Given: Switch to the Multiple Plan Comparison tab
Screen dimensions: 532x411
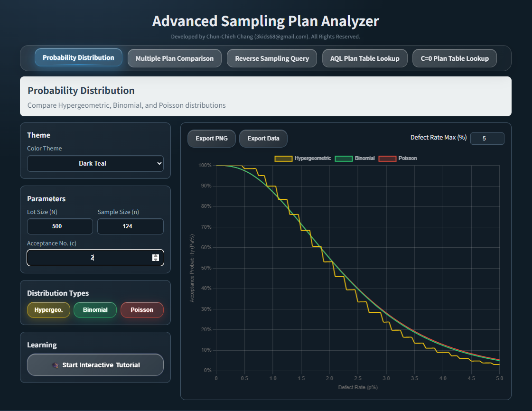Looking at the screenshot, I should pyautogui.click(x=174, y=58).
